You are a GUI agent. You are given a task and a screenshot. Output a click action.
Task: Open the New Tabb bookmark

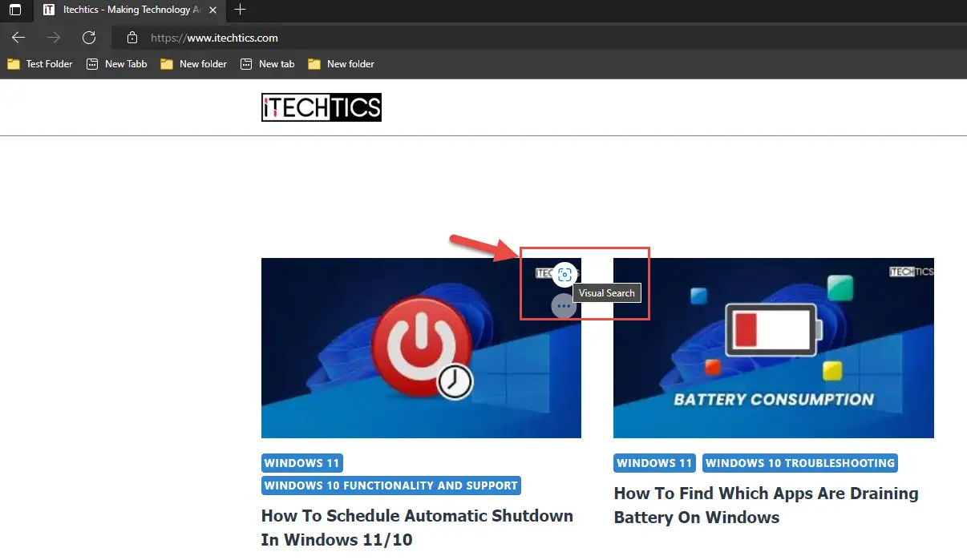117,64
